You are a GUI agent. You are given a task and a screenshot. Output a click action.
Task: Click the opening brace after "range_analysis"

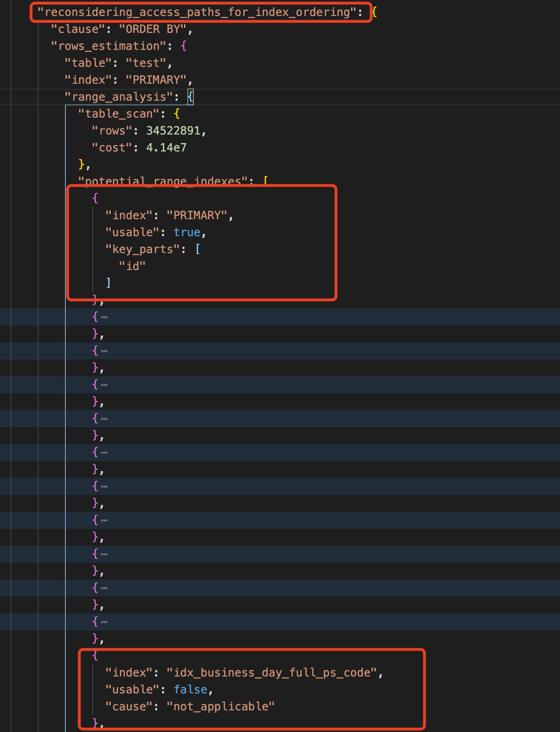(x=190, y=97)
